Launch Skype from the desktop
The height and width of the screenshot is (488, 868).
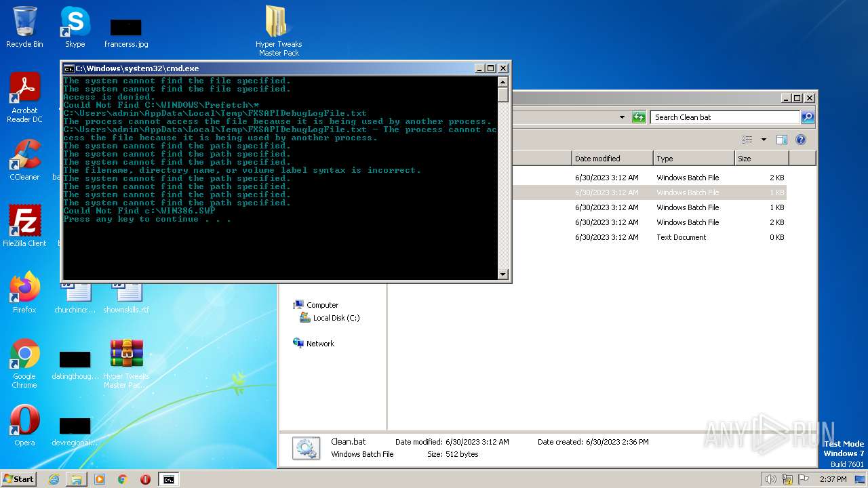click(x=75, y=27)
